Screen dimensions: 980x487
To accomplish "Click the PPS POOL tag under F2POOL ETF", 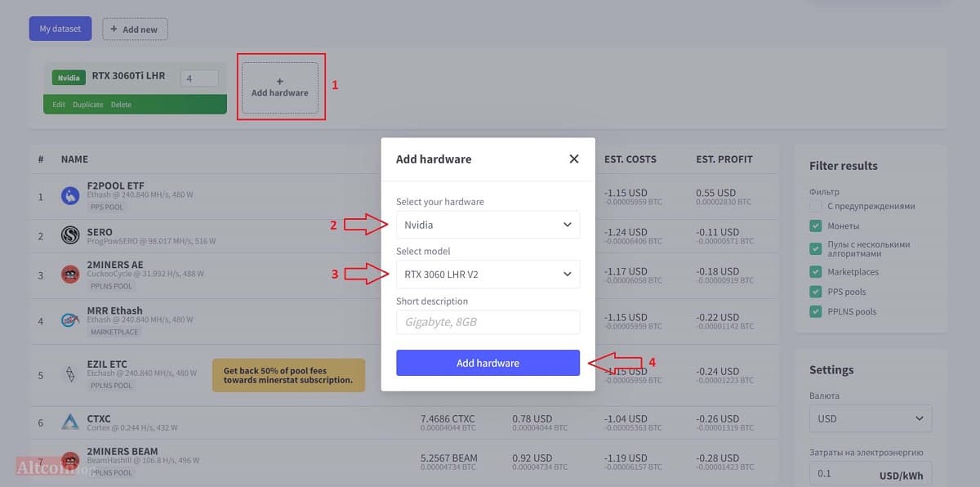I will pyautogui.click(x=106, y=208).
